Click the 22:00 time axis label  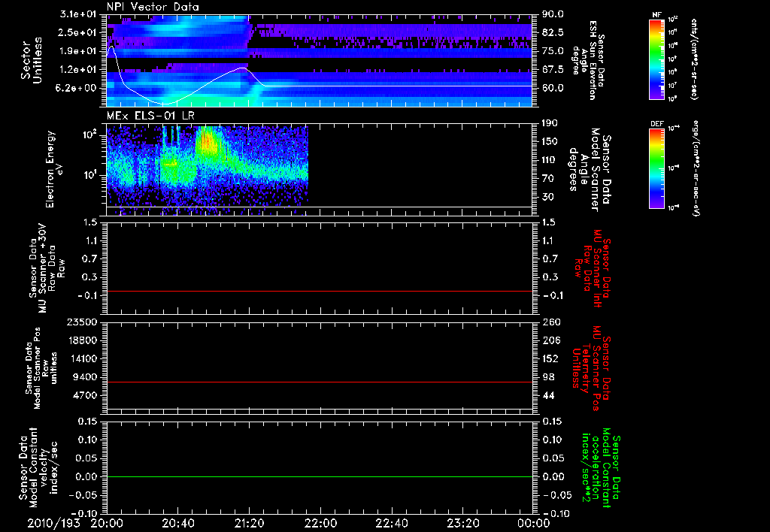(320, 523)
